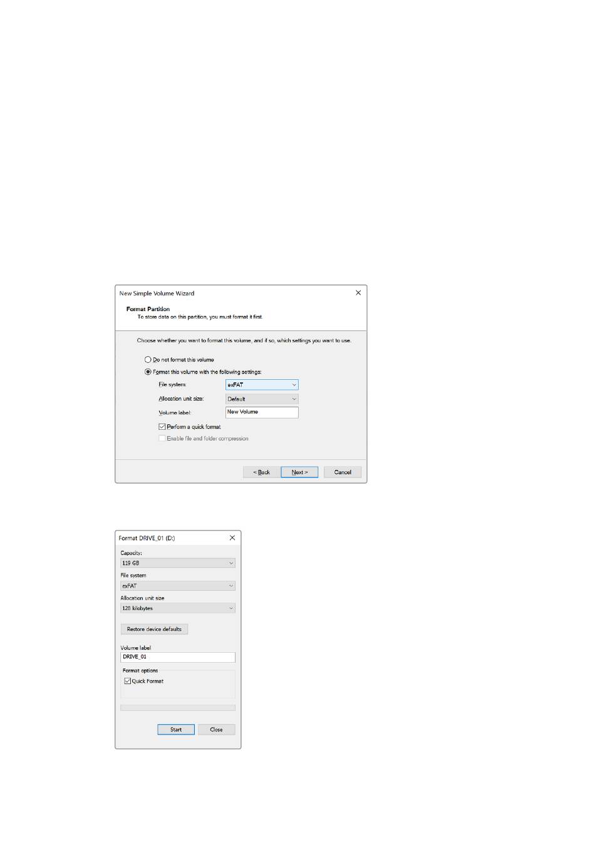The image size is (595, 868).
Task: Open the exFAT file system dropdown in wizard
Action: click(262, 385)
